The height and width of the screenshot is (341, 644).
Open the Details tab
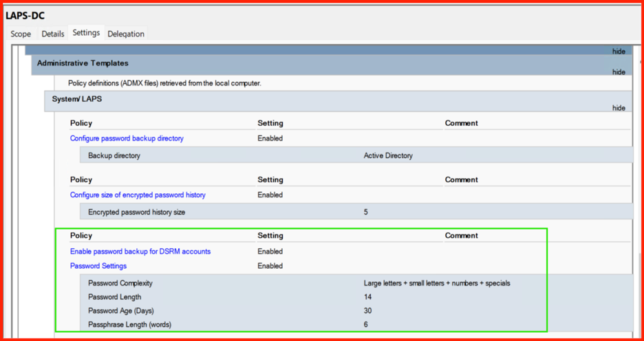(53, 34)
